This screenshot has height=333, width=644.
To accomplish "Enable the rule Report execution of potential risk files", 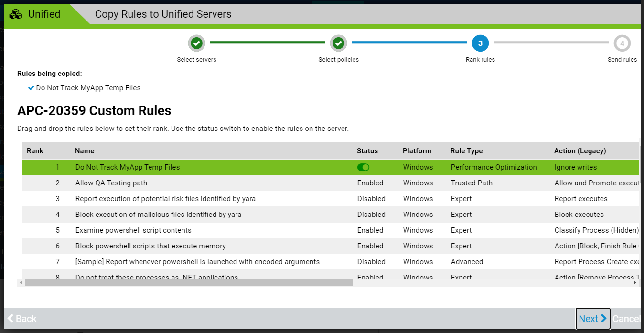I will [x=372, y=198].
